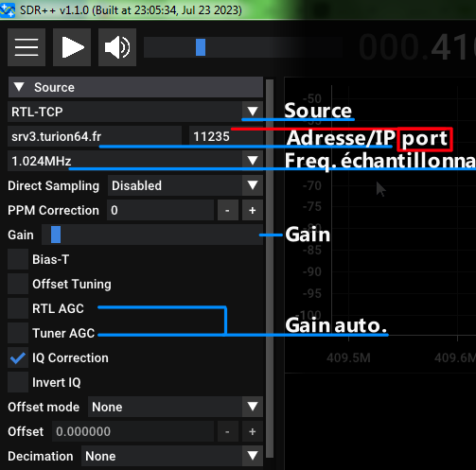Decrease PPM Correction with minus button

pyautogui.click(x=228, y=210)
